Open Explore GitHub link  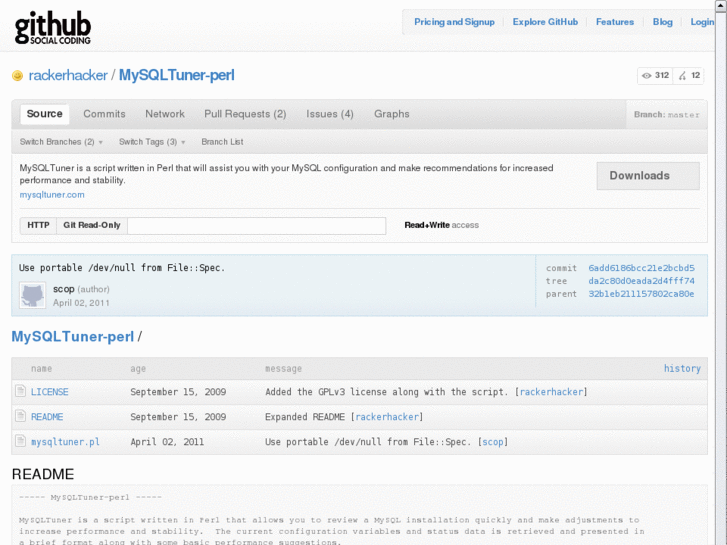(545, 22)
